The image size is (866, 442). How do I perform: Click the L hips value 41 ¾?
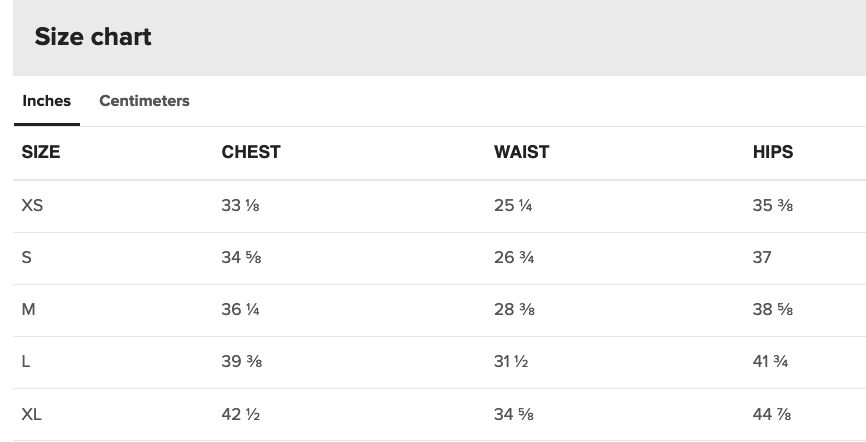(771, 362)
